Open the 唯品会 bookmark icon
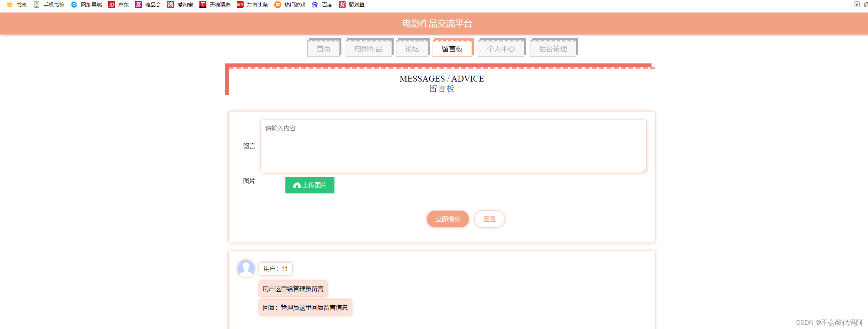The height and width of the screenshot is (329, 868). 138,5
